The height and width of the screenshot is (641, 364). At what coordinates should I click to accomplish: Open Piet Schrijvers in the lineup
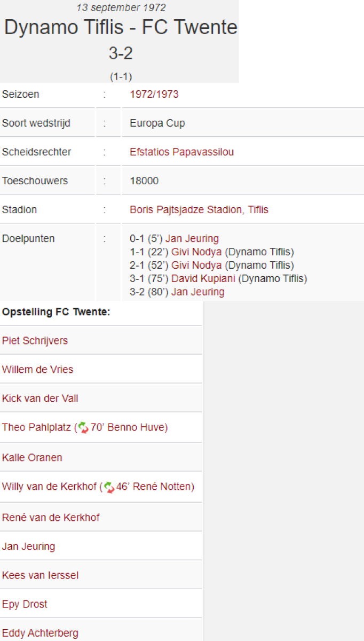coord(35,341)
